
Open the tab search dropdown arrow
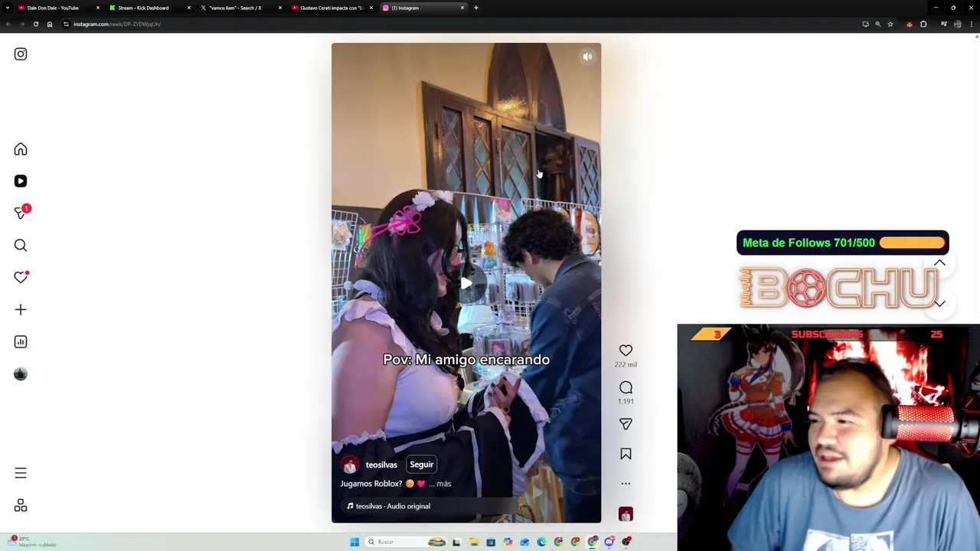tap(8, 8)
